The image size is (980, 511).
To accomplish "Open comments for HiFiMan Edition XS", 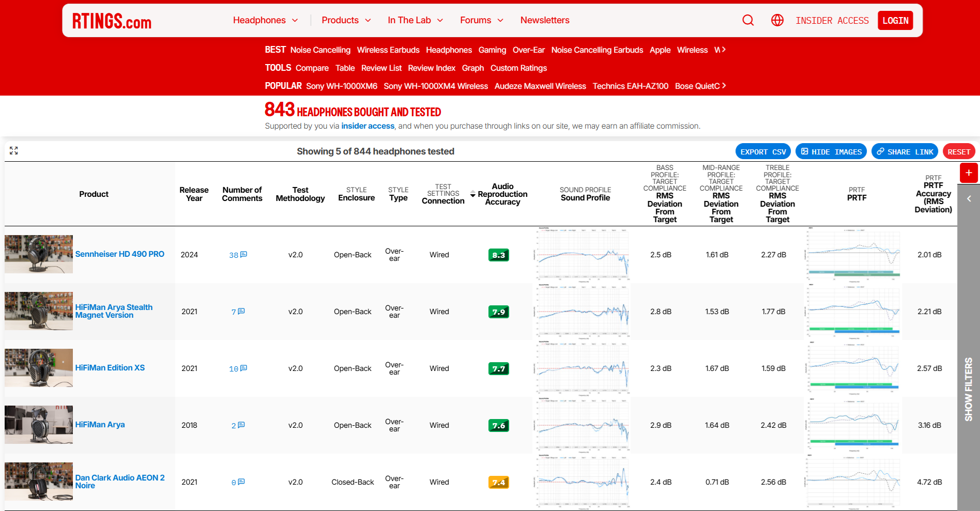I will [x=238, y=368].
